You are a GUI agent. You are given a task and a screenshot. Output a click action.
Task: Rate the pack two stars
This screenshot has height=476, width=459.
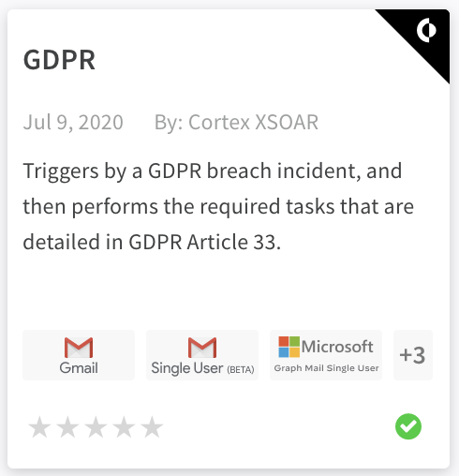67,426
